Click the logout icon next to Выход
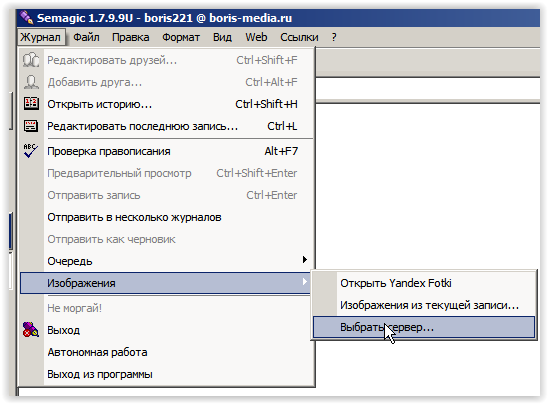Screen dimensions: 548x404 (31, 330)
